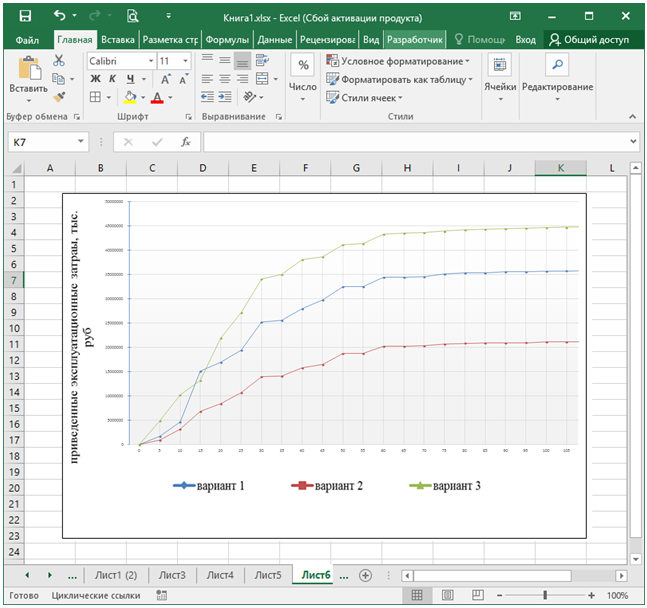647x608 pixels.
Task: Click the Merge and Center icon
Action: coord(262,78)
